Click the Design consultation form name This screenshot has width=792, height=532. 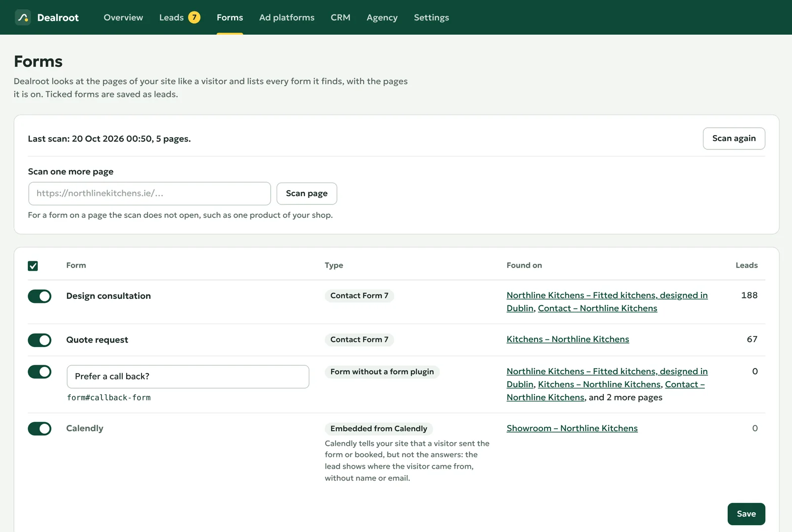[x=108, y=295]
